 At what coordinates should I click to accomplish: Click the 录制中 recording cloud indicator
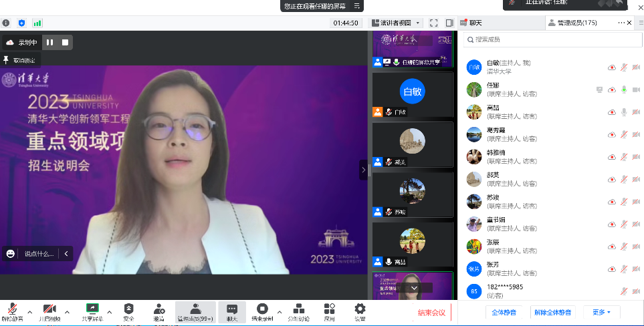pyautogui.click(x=22, y=42)
